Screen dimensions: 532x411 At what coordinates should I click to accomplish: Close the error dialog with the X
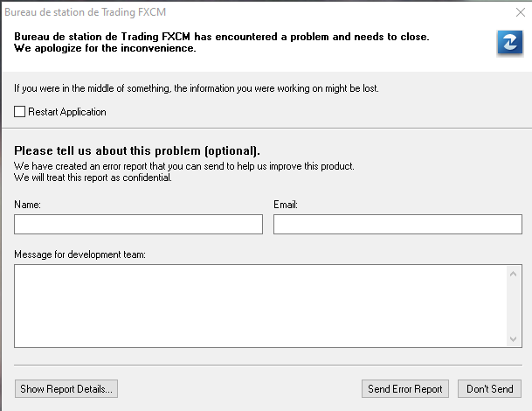[520, 12]
